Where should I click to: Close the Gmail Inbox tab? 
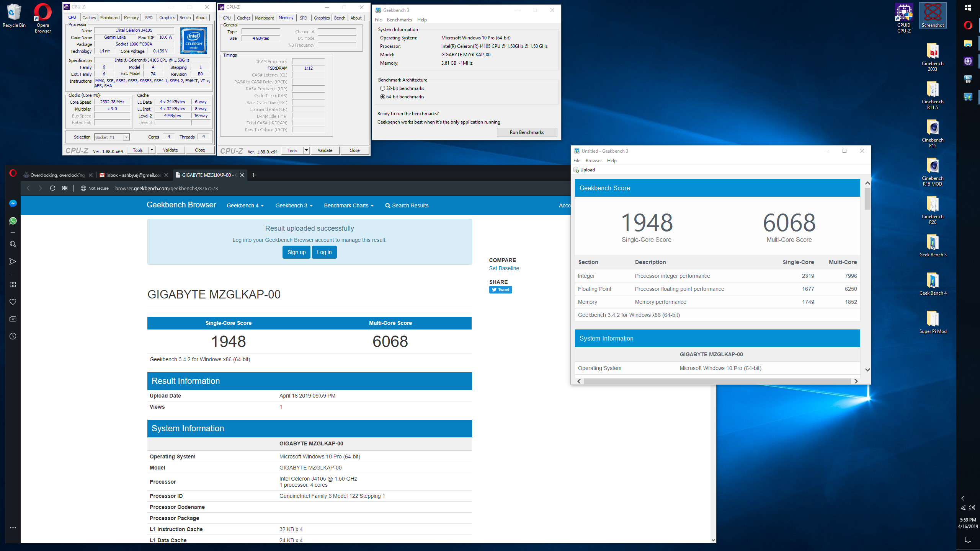click(x=166, y=175)
